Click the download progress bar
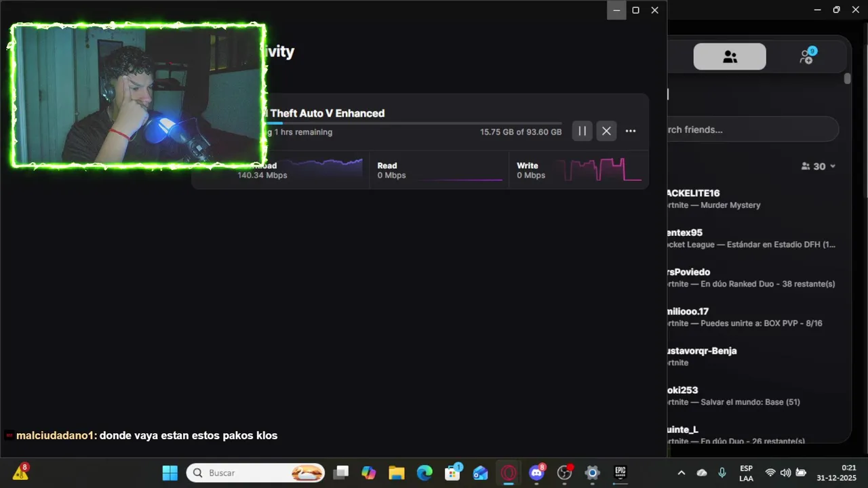Image resolution: width=868 pixels, height=488 pixels. 414,123
